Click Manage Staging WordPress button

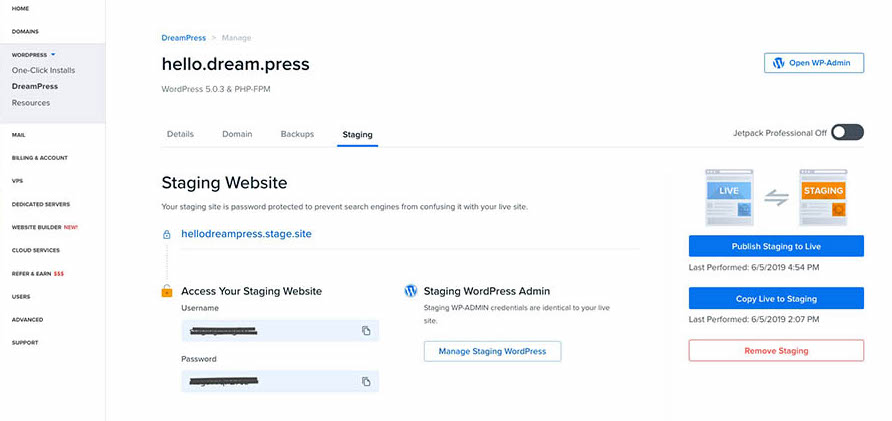[492, 351]
